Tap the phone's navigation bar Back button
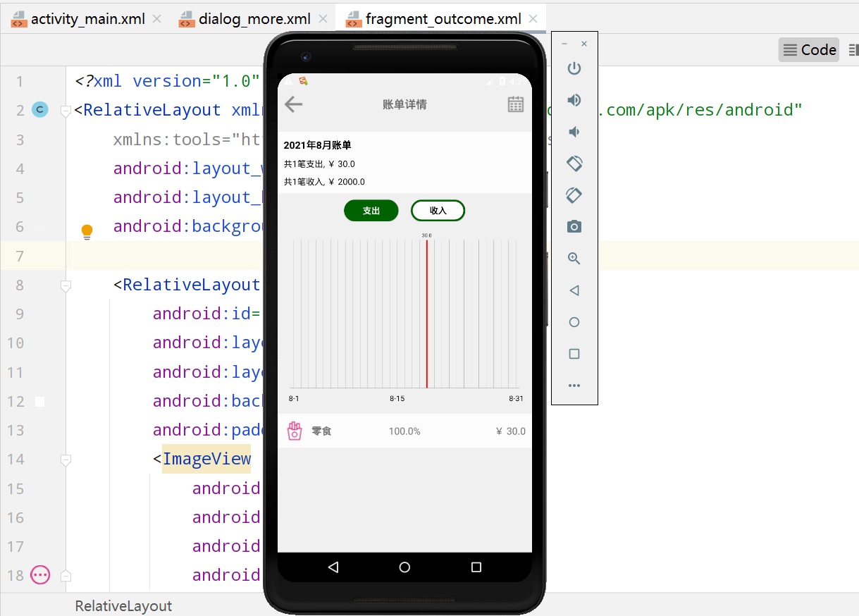This screenshot has height=616, width=859. pos(333,567)
